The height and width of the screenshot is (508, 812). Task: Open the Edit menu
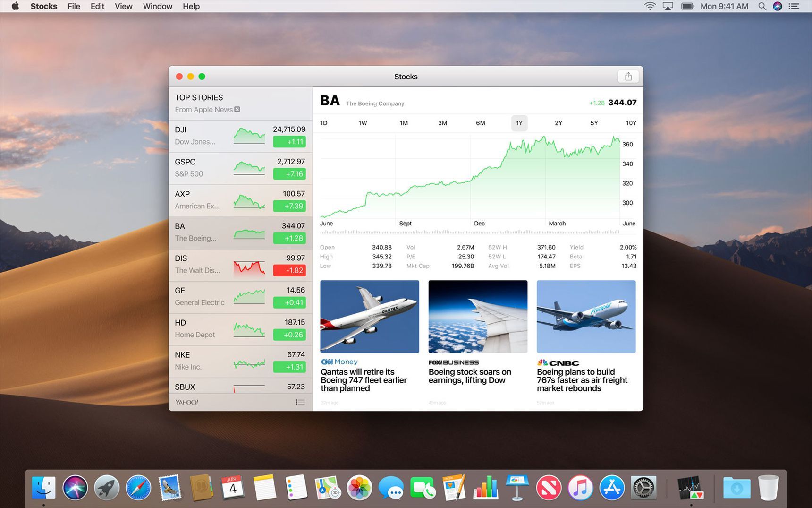[x=97, y=6]
